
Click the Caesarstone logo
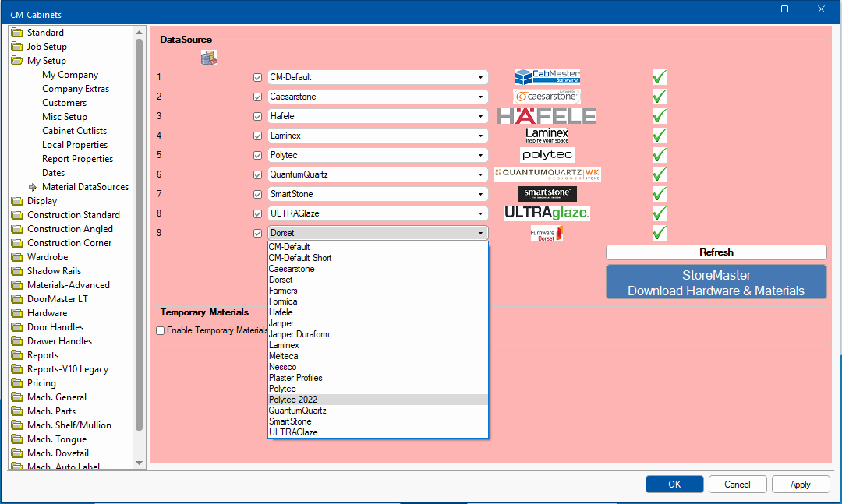click(547, 97)
